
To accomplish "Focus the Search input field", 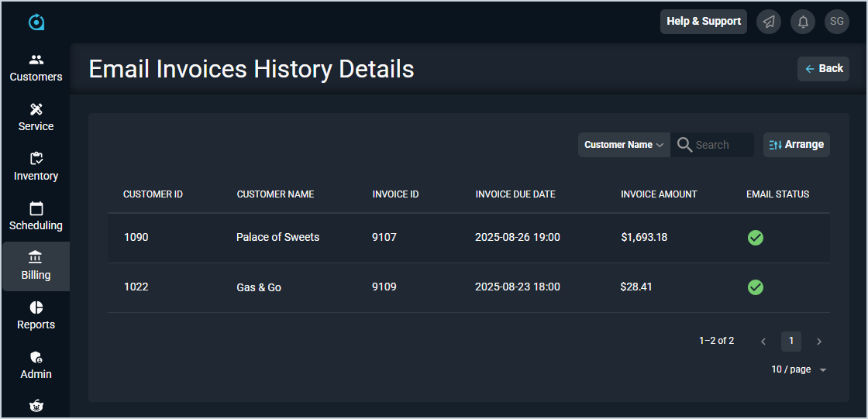I will click(x=722, y=145).
